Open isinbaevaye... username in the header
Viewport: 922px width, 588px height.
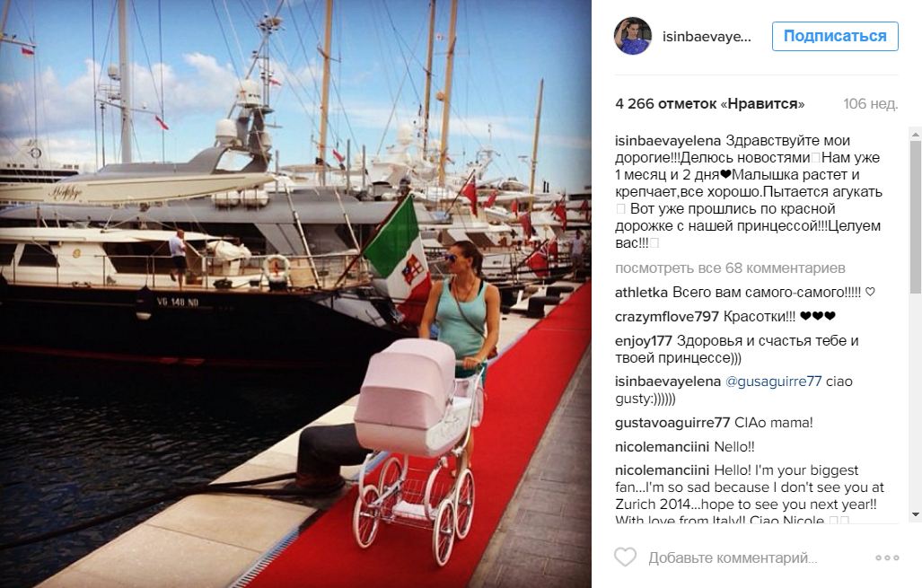(707, 37)
